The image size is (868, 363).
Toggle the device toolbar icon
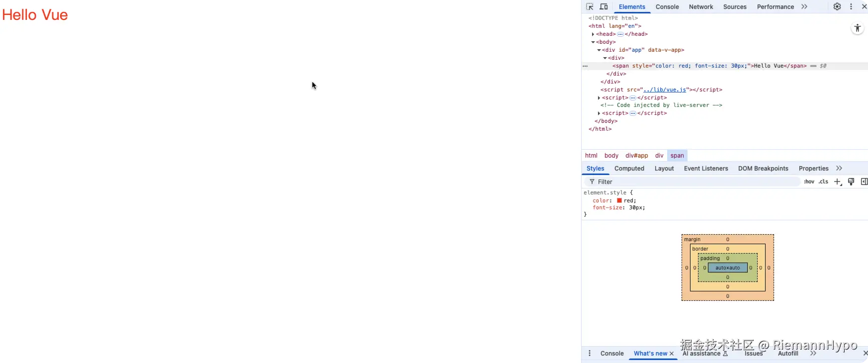pos(604,6)
